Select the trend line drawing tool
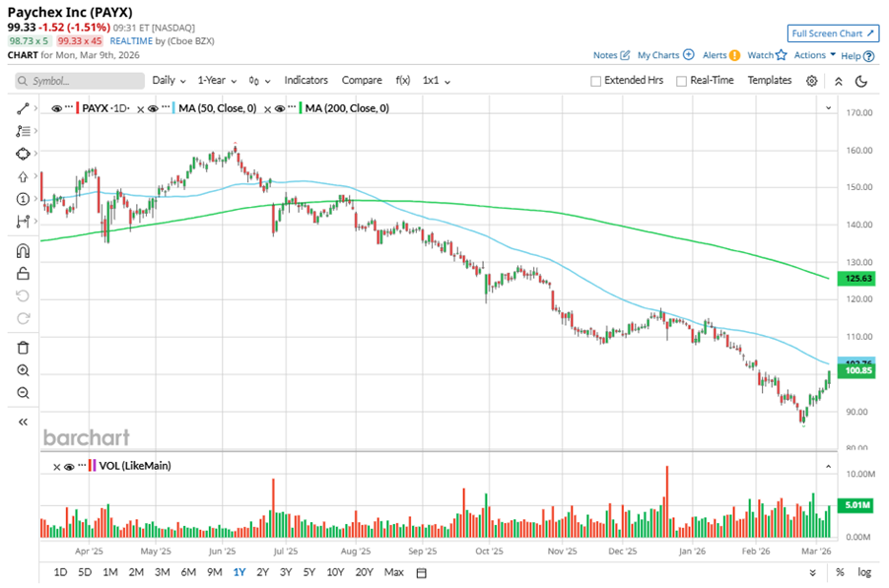This screenshot has height=588, width=889. click(23, 108)
